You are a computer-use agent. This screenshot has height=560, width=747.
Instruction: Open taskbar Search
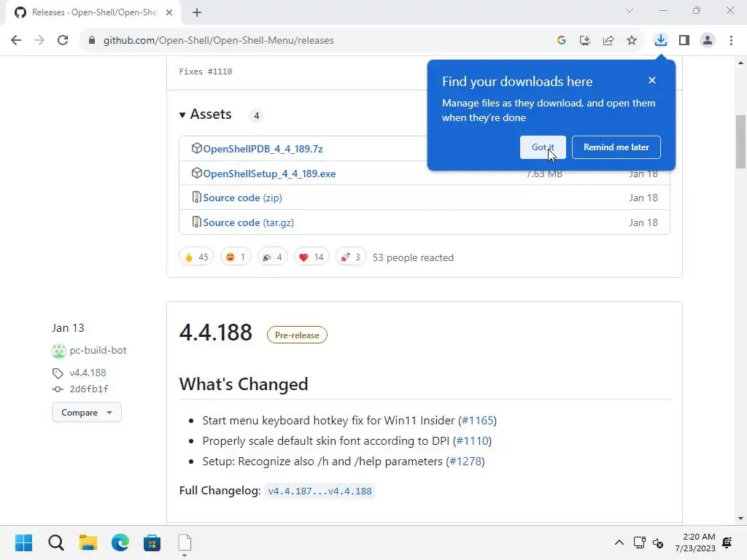coord(55,542)
